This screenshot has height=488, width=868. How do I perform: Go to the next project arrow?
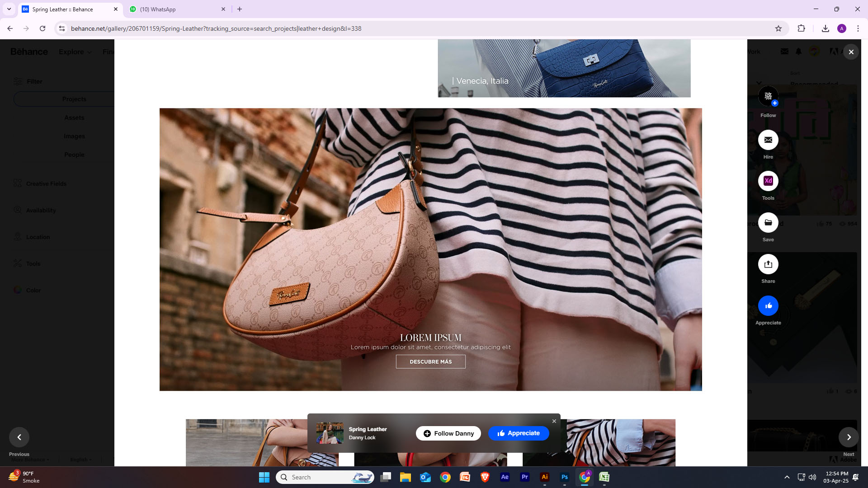[x=849, y=437]
